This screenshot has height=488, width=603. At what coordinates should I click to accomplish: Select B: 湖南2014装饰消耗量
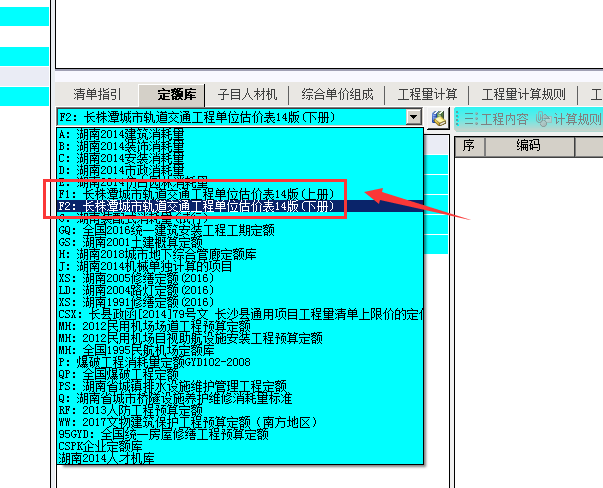[240, 146]
